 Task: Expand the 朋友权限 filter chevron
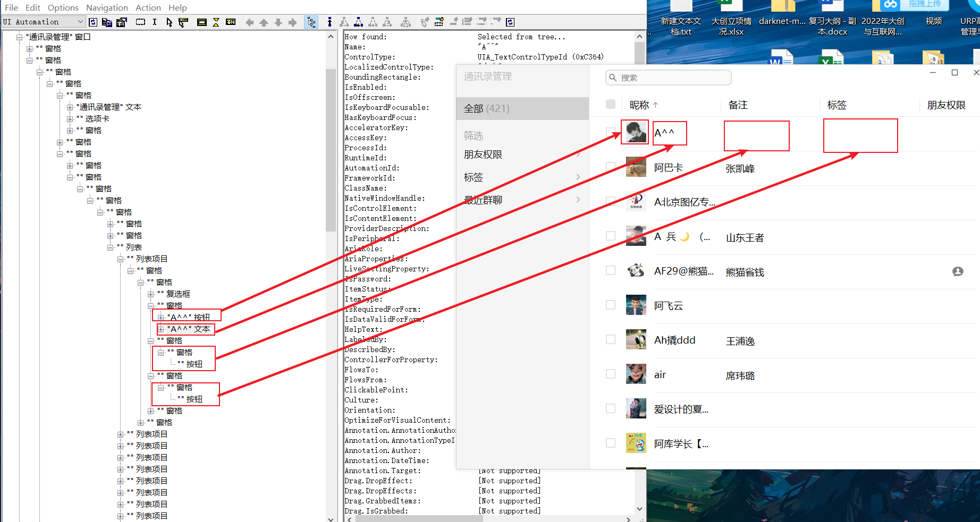coord(578,155)
